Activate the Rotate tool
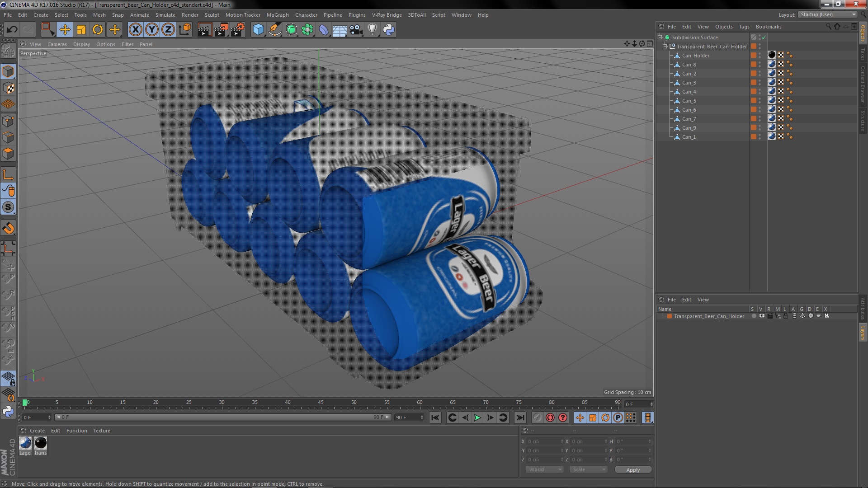The height and width of the screenshot is (488, 868). (x=98, y=30)
